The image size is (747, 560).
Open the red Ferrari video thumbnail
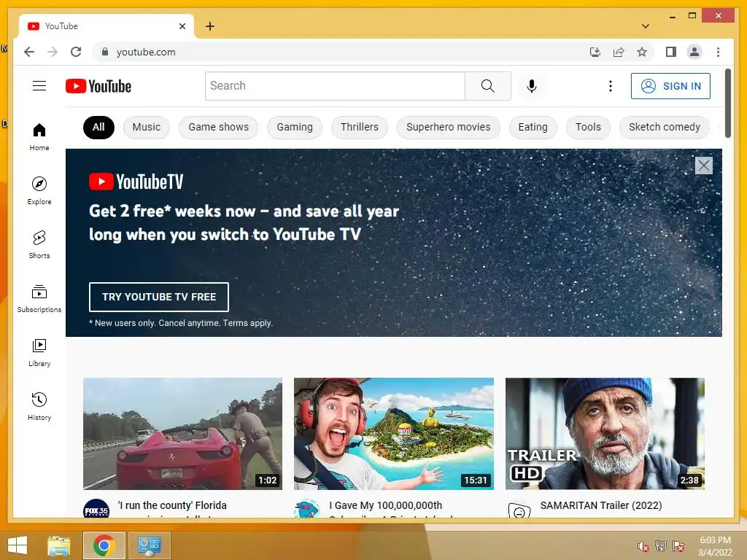pos(182,433)
